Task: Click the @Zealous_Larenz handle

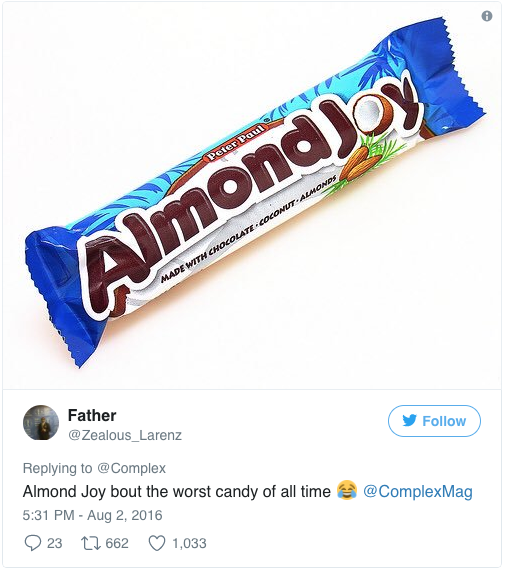Action: point(125,435)
